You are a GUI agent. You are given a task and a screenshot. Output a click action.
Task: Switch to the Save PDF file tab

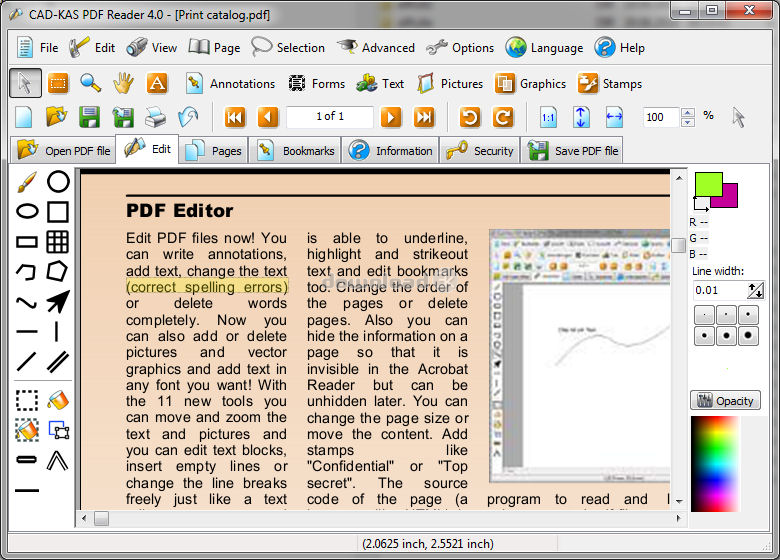[x=572, y=151]
